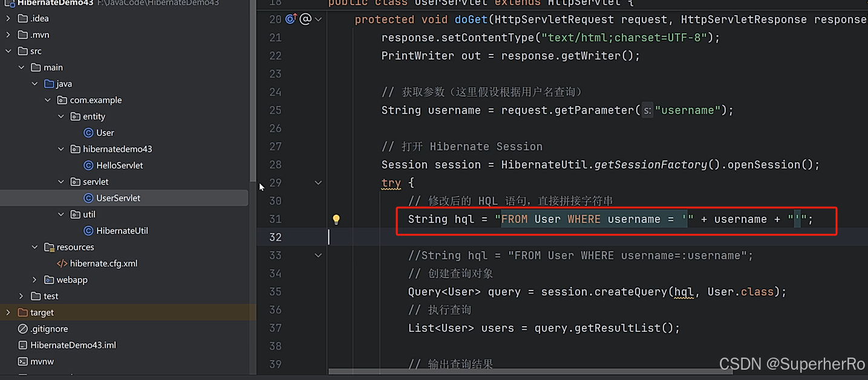The width and height of the screenshot is (868, 380).
Task: Click line number 32 in the gutter
Action: click(275, 237)
